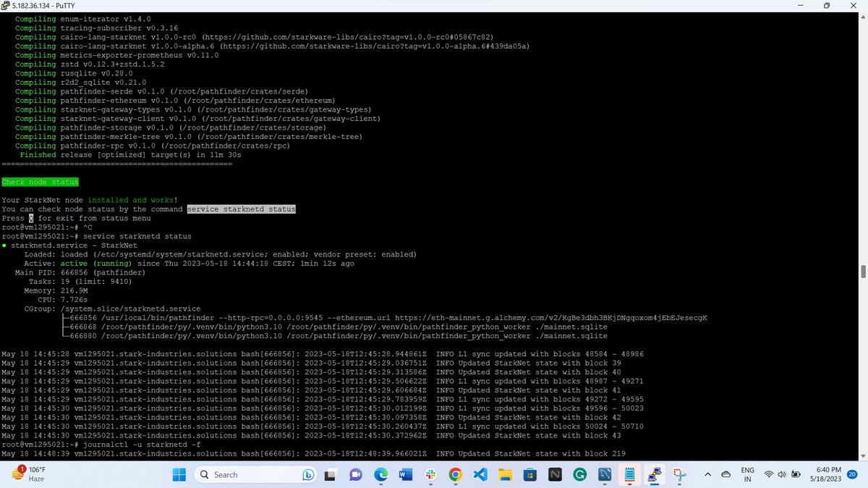Mute audio via the speaker tray icon
The image size is (868, 488).
[x=782, y=474]
